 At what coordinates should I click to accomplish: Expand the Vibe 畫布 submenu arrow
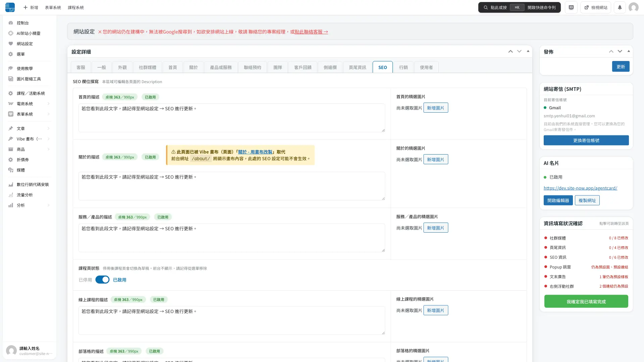coord(49,139)
